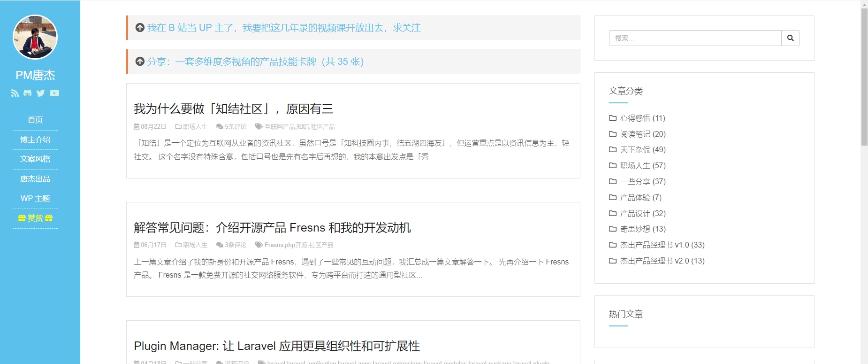
Task: Open the RSS feed icon under PM唐杰
Action: coord(15,93)
